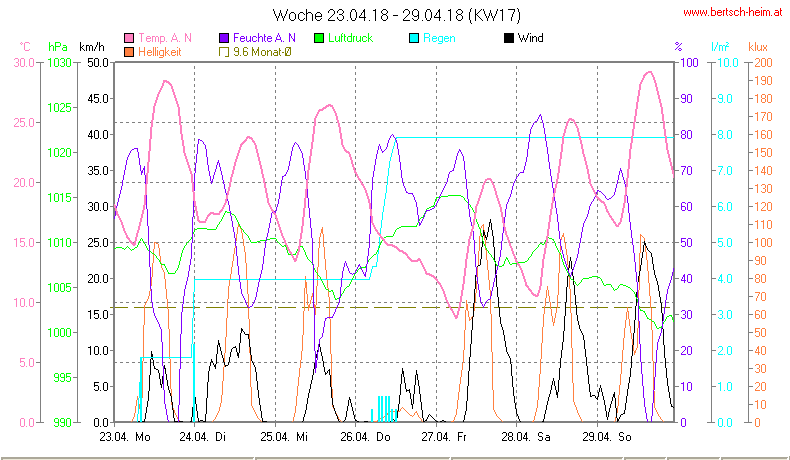Click the l/m² axis unit label

(720, 47)
